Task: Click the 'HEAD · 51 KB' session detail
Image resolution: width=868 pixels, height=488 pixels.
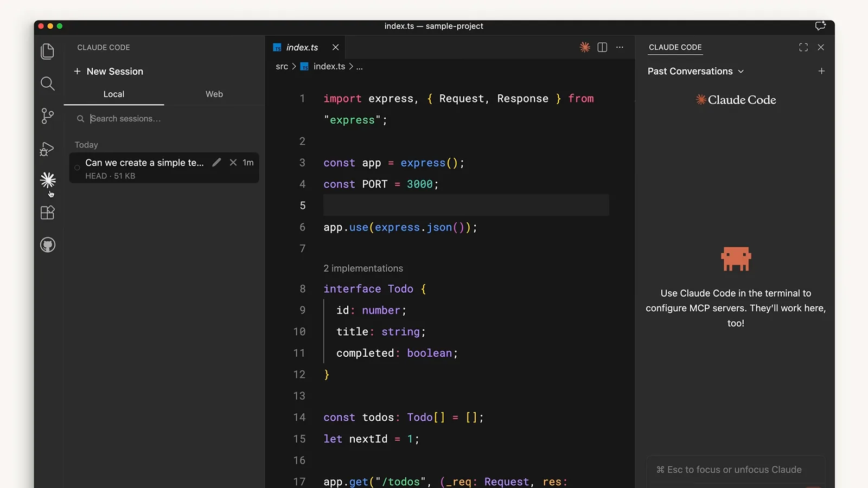Action: coord(110,176)
